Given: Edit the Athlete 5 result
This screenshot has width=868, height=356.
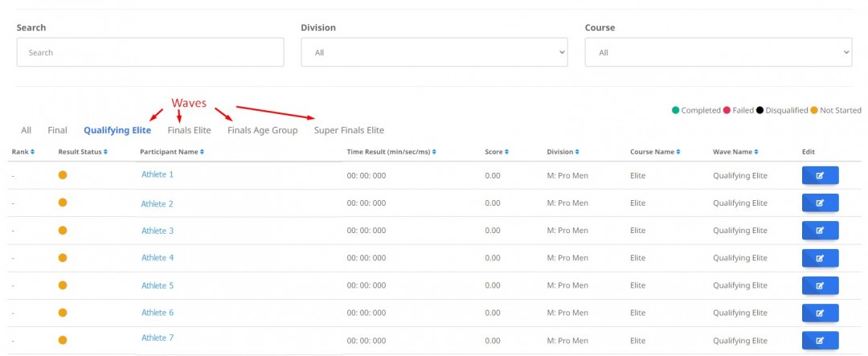Looking at the screenshot, I should [820, 286].
